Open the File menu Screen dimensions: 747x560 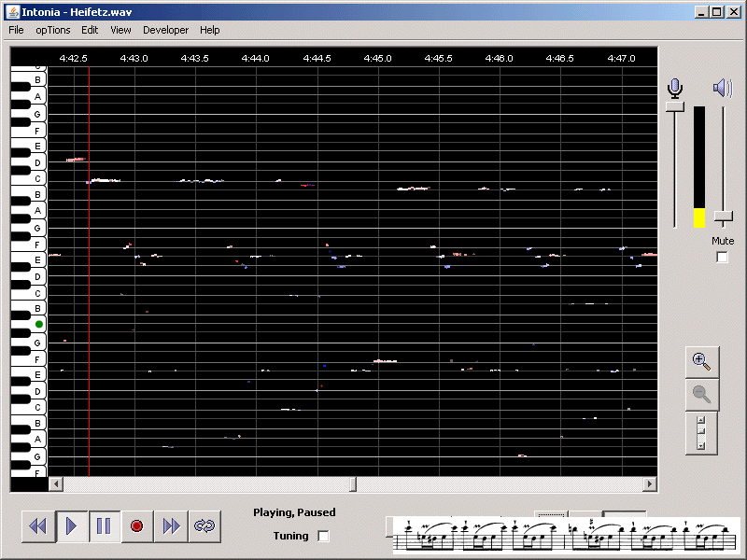[16, 30]
